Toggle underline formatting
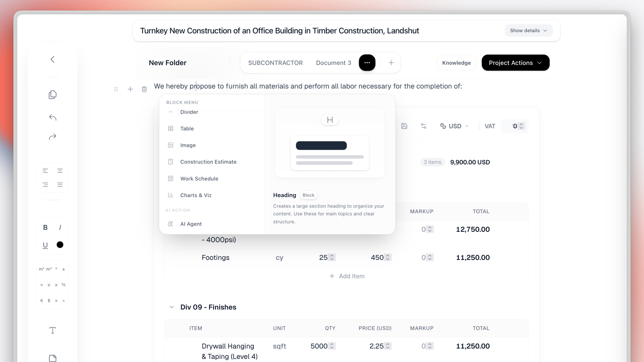644x362 pixels. coord(45,245)
